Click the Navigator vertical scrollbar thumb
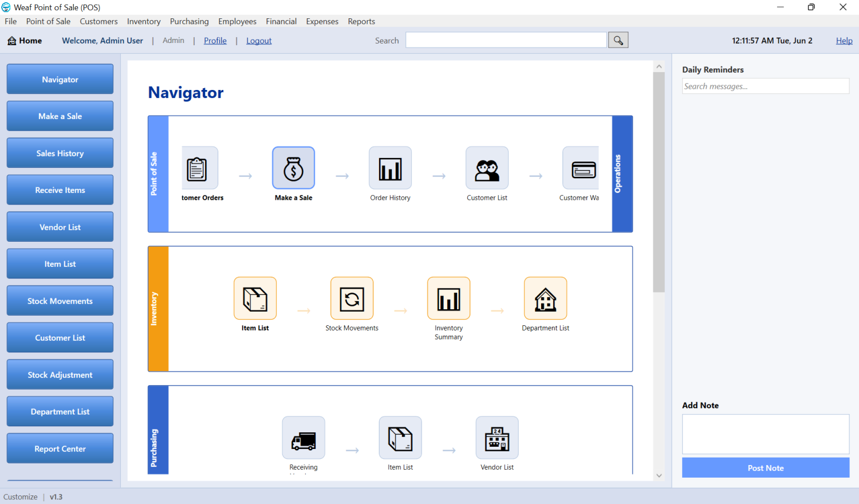 659,182
